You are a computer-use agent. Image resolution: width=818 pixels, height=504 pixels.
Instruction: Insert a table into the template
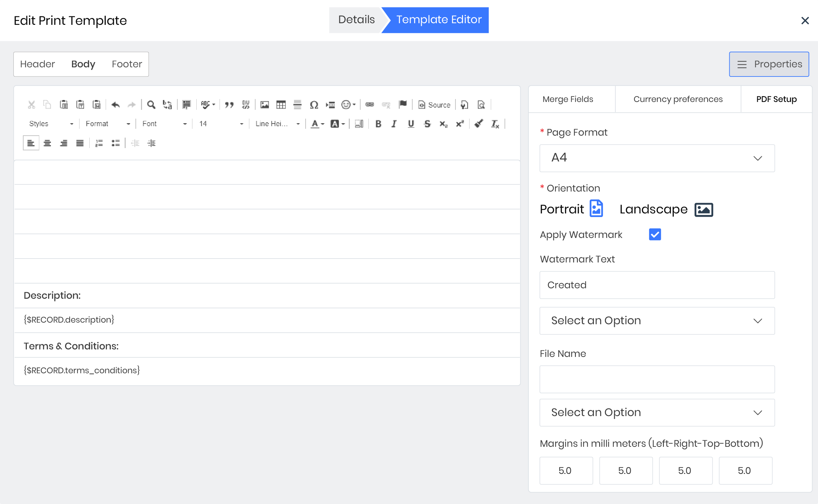[x=281, y=105]
